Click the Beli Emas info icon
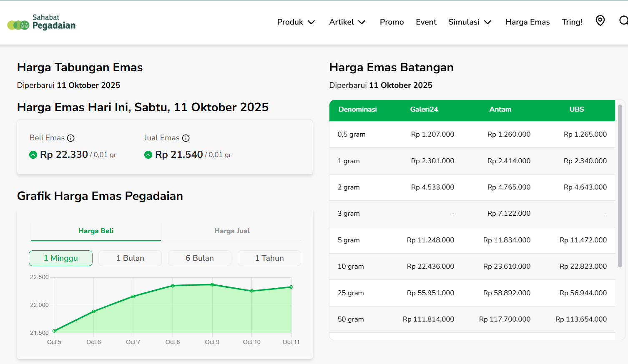Image resolution: width=628 pixels, height=364 pixels. point(71,138)
